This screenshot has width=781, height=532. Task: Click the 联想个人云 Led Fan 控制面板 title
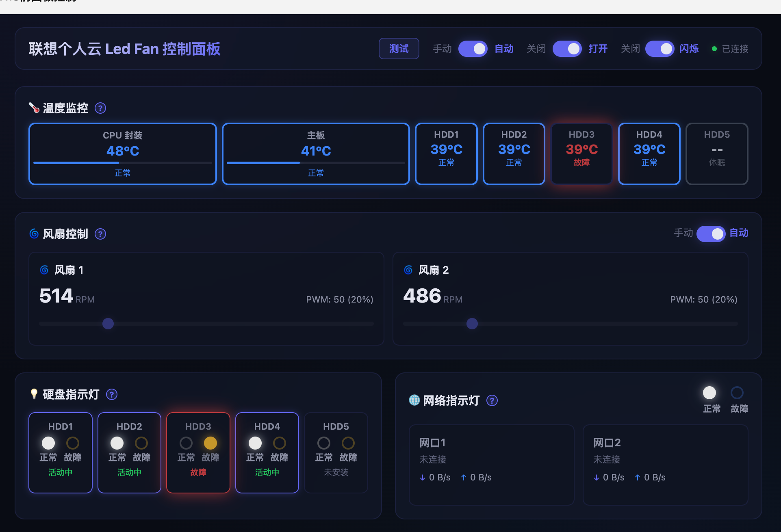tap(125, 49)
